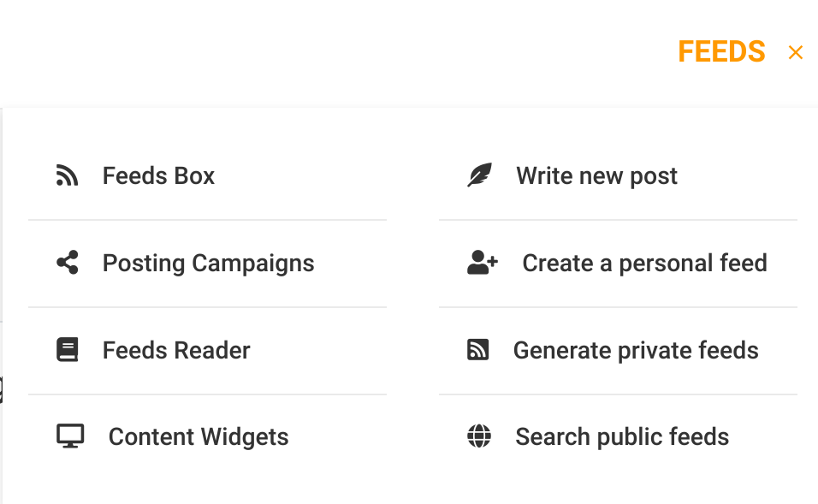Click the orange FEEDS heading
The height and width of the screenshot is (504, 818).
coord(721,52)
